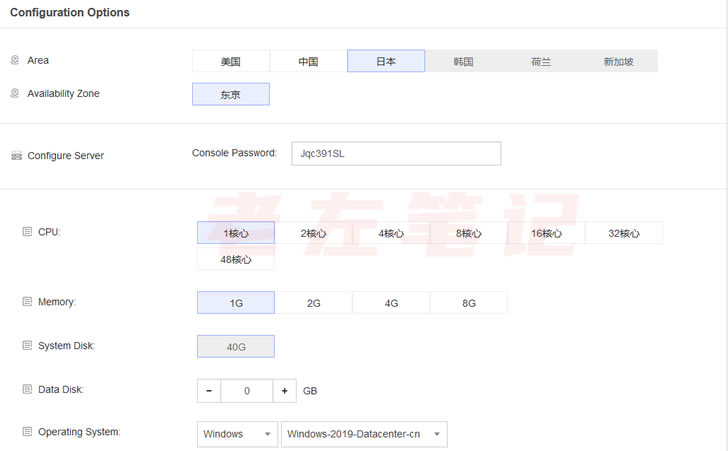Viewport: 728px width, 451px height.
Task: Click the Memory list icon
Action: [27, 302]
